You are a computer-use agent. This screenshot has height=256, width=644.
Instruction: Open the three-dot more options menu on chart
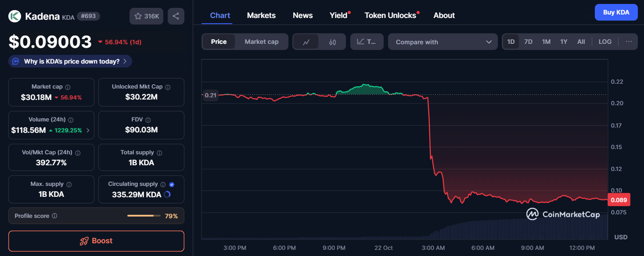tap(629, 42)
